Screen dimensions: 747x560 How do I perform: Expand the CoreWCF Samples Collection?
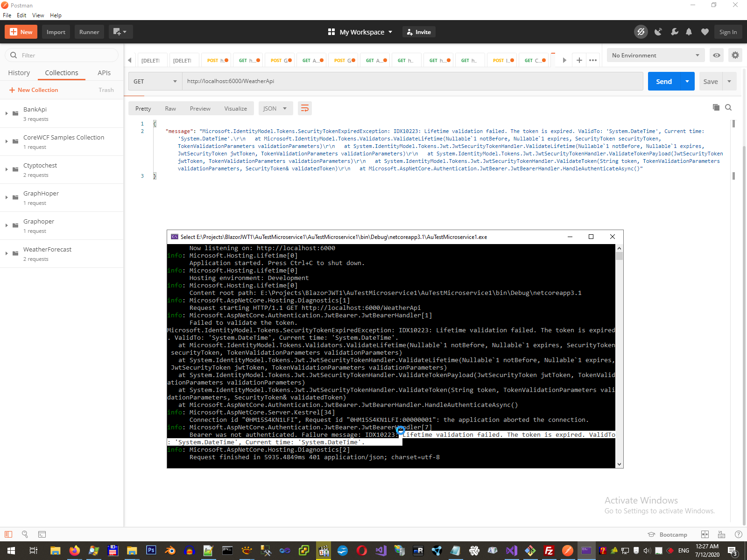(7, 141)
